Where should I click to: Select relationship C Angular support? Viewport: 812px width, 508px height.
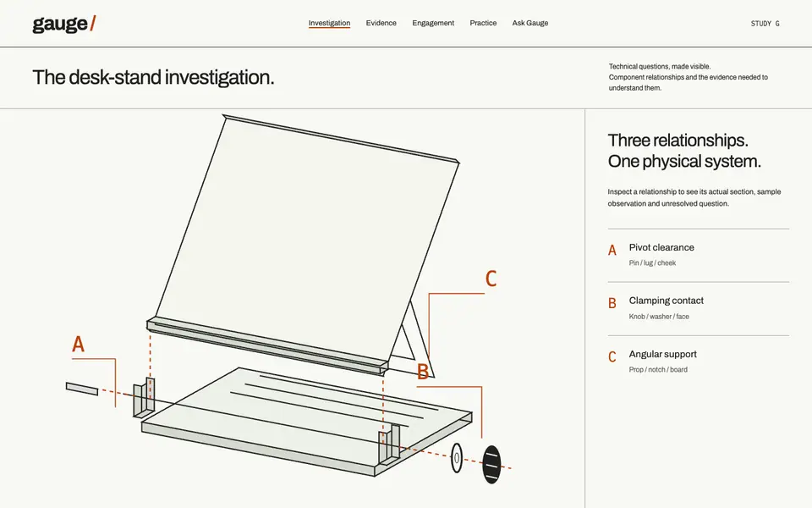[698, 362]
